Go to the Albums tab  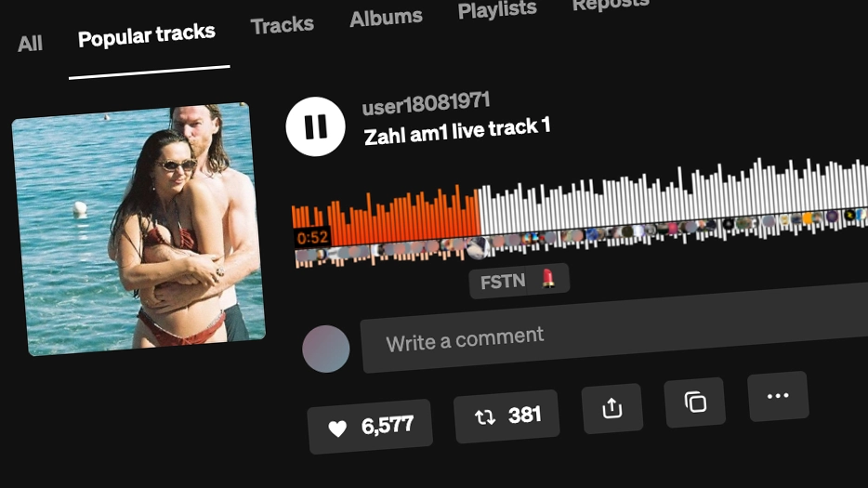click(x=386, y=18)
